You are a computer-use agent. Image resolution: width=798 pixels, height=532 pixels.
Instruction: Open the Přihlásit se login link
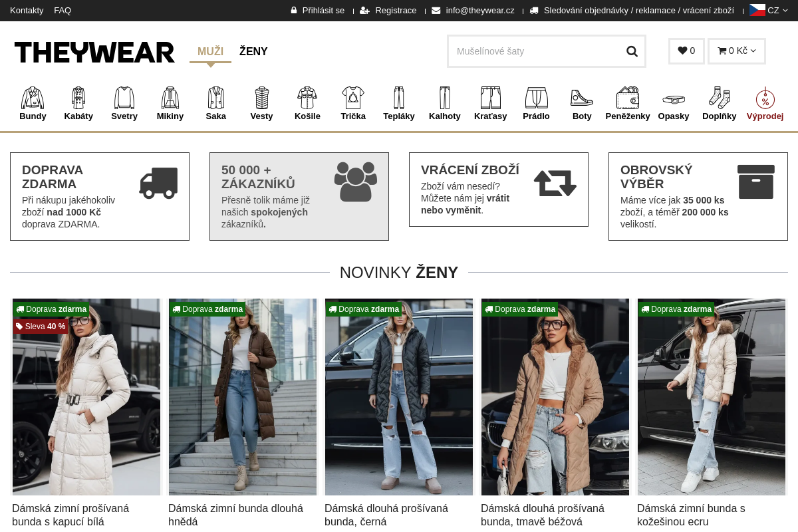[317, 10]
